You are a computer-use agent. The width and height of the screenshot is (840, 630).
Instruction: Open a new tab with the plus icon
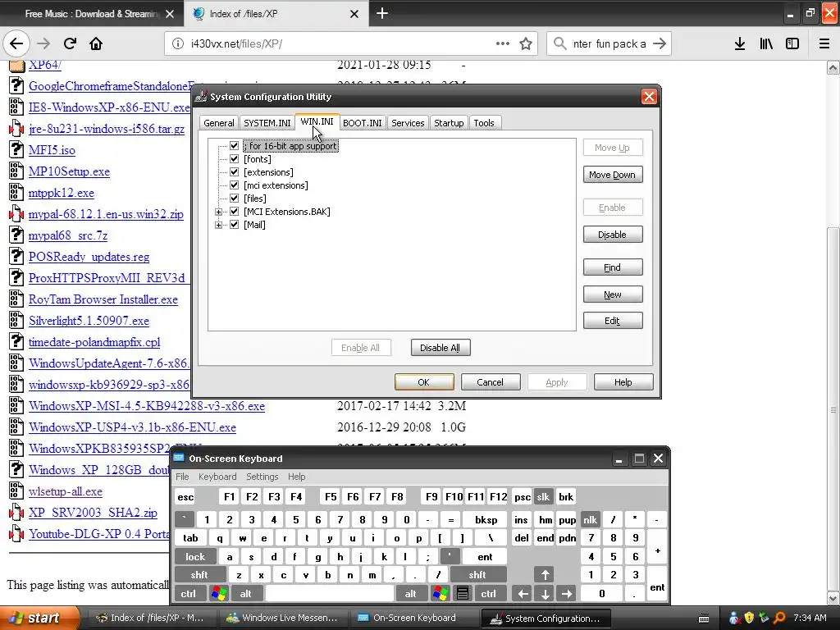tap(382, 13)
